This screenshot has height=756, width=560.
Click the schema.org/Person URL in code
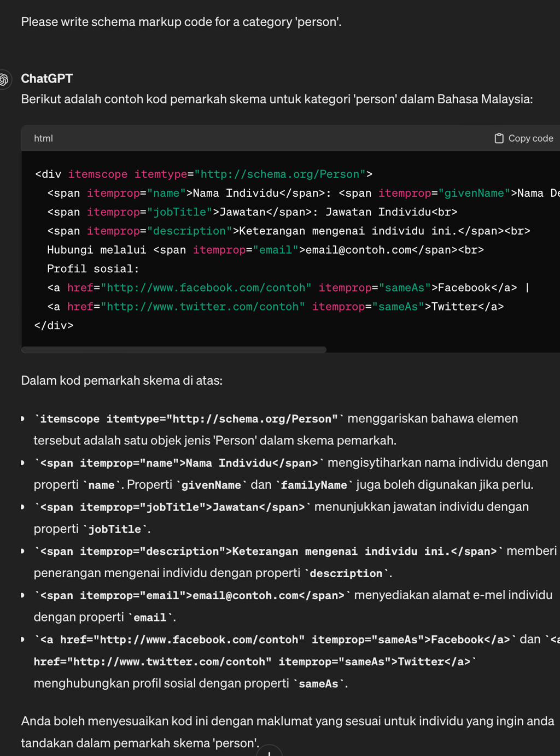pyautogui.click(x=280, y=174)
